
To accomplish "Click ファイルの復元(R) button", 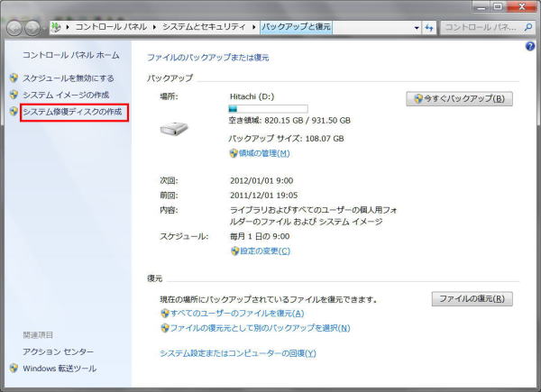I will pos(472,299).
